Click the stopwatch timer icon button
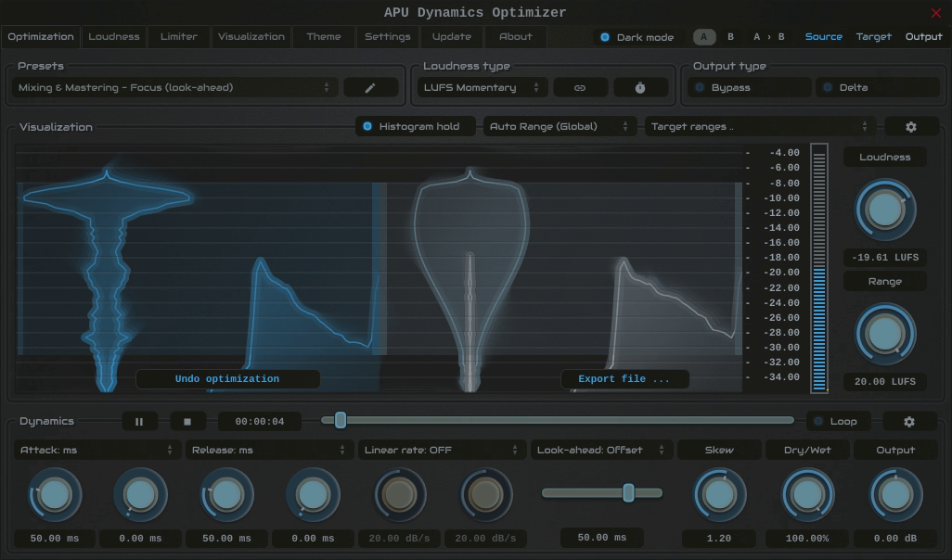 (640, 87)
